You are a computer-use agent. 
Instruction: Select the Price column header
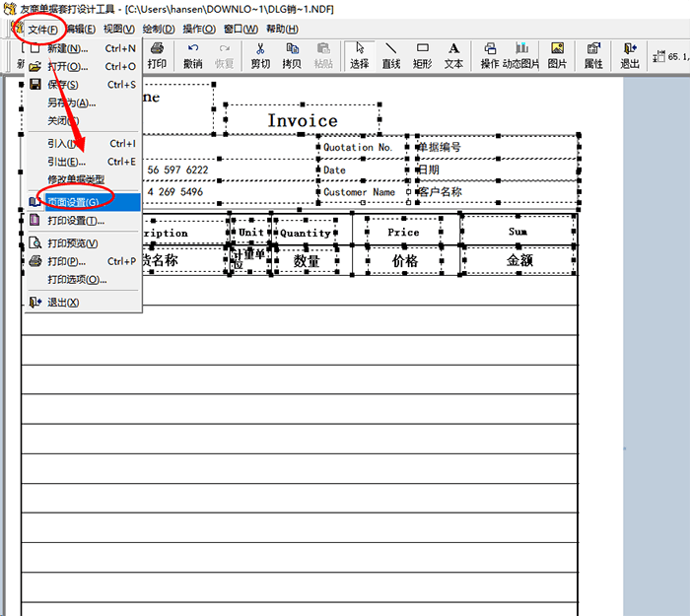pyautogui.click(x=403, y=232)
